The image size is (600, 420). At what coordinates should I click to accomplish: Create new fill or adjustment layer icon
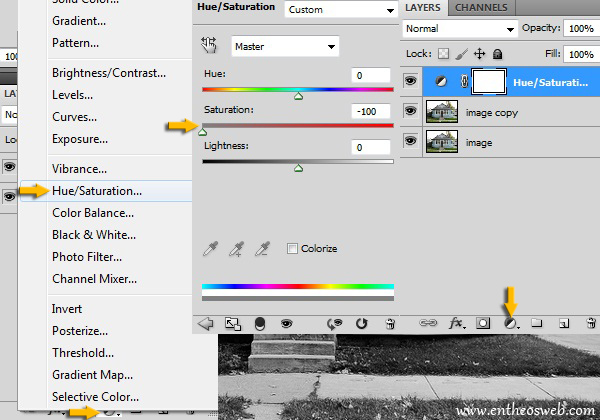[510, 324]
